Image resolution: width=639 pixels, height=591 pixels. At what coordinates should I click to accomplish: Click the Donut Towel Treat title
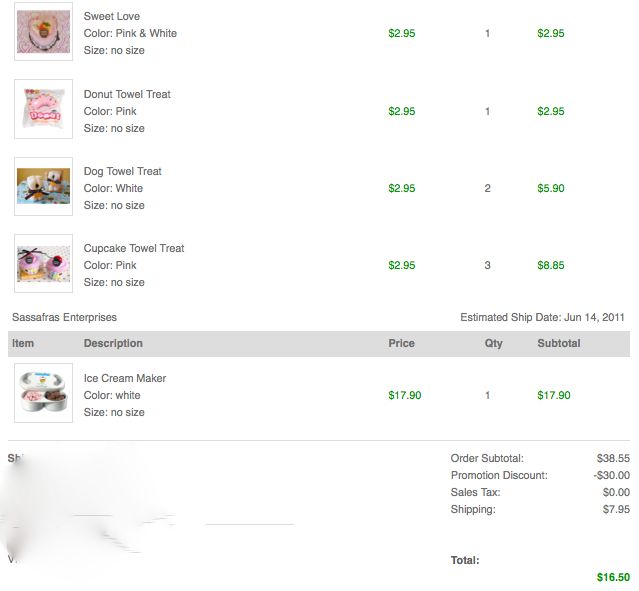click(x=127, y=94)
